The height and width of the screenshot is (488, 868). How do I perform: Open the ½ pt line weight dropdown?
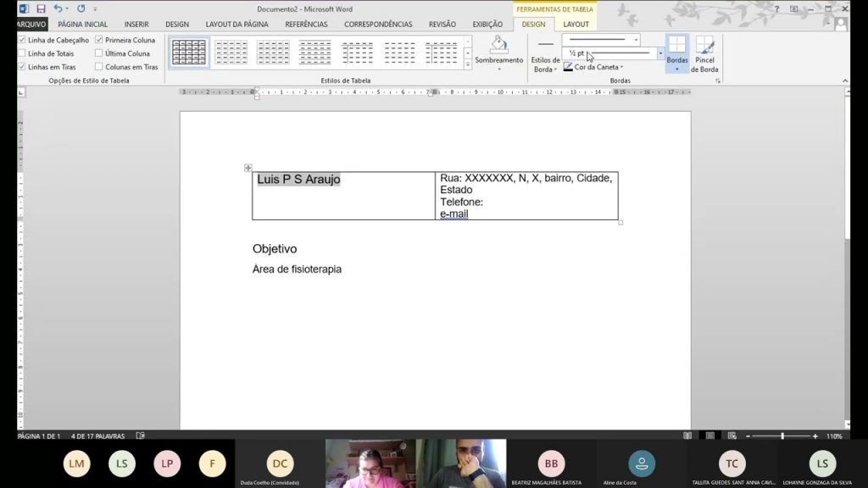pos(660,53)
